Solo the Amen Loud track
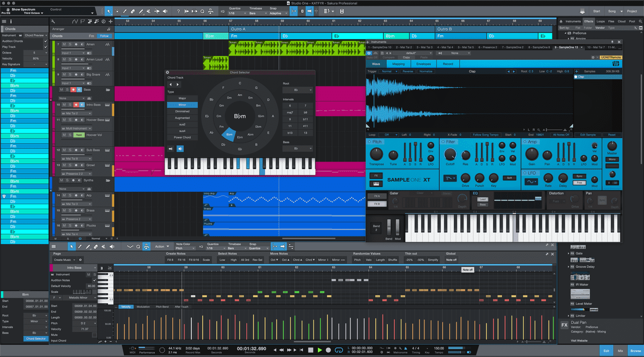Screen dimensions: 644x357 point(70,59)
